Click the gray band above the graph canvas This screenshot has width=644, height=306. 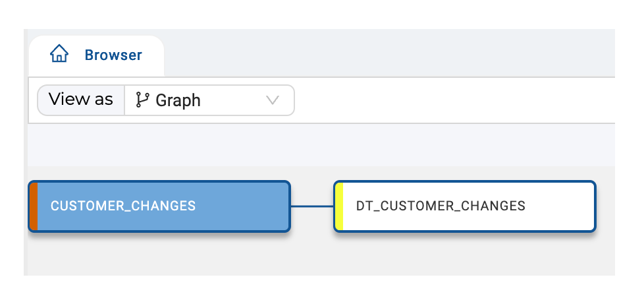[x=321, y=145]
